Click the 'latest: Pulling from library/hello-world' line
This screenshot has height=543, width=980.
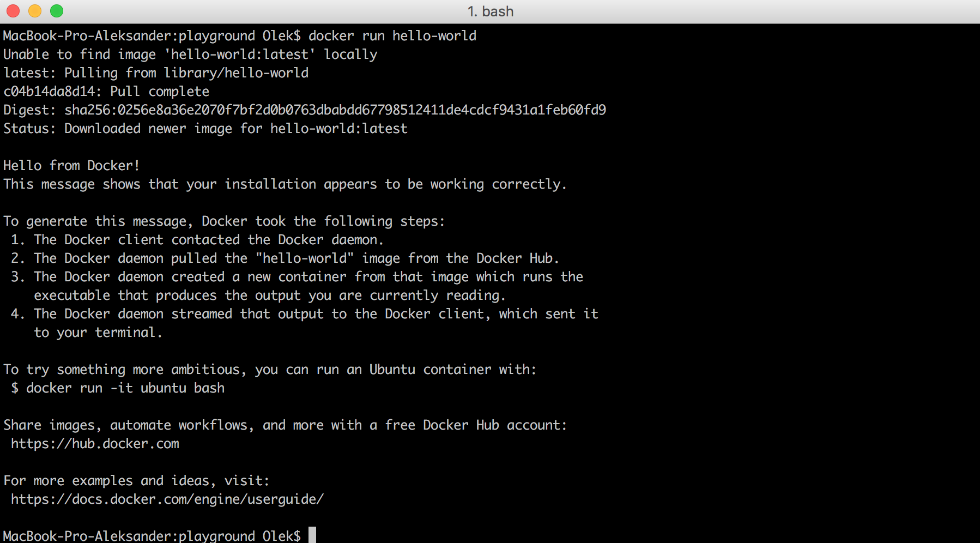click(155, 73)
